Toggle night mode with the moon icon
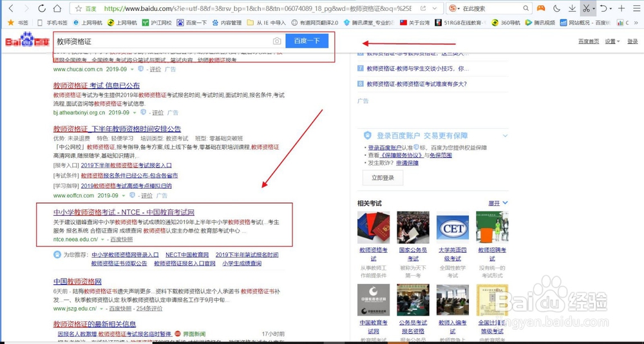The height and width of the screenshot is (344, 644). tap(557, 8)
